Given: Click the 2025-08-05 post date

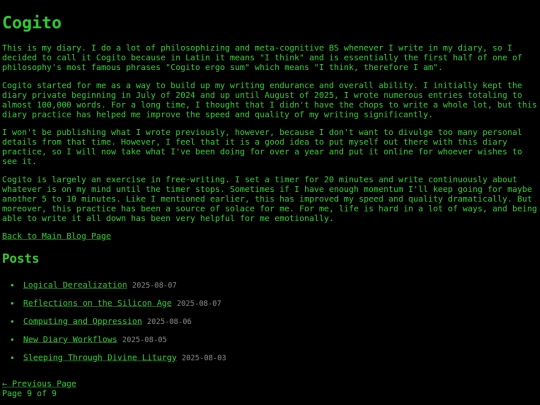Looking at the screenshot, I should tap(144, 340).
